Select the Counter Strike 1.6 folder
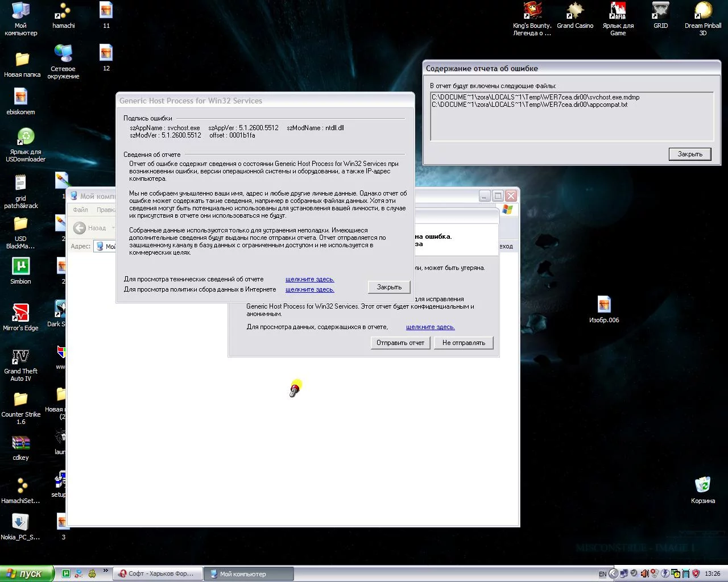 20,400
